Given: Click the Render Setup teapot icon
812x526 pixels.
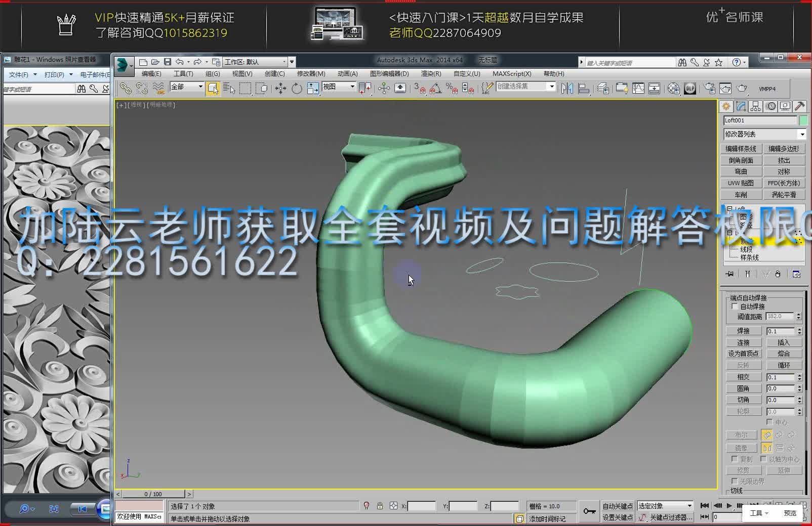Looking at the screenshot, I should (709, 89).
